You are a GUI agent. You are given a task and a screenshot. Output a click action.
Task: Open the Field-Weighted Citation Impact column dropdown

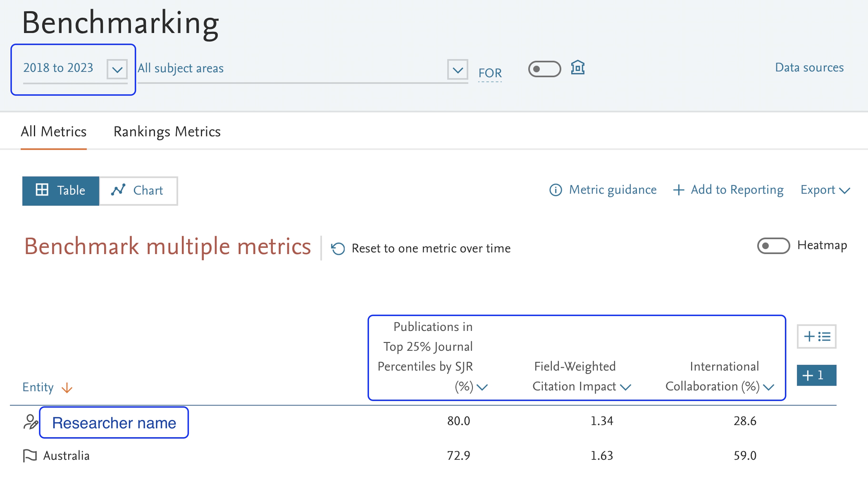point(625,387)
